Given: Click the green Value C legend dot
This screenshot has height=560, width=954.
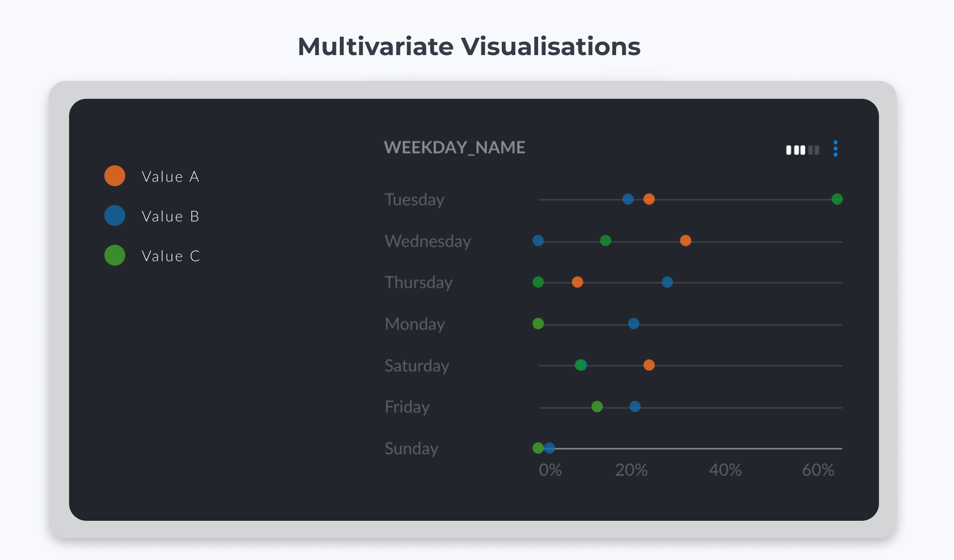Looking at the screenshot, I should [x=115, y=256].
